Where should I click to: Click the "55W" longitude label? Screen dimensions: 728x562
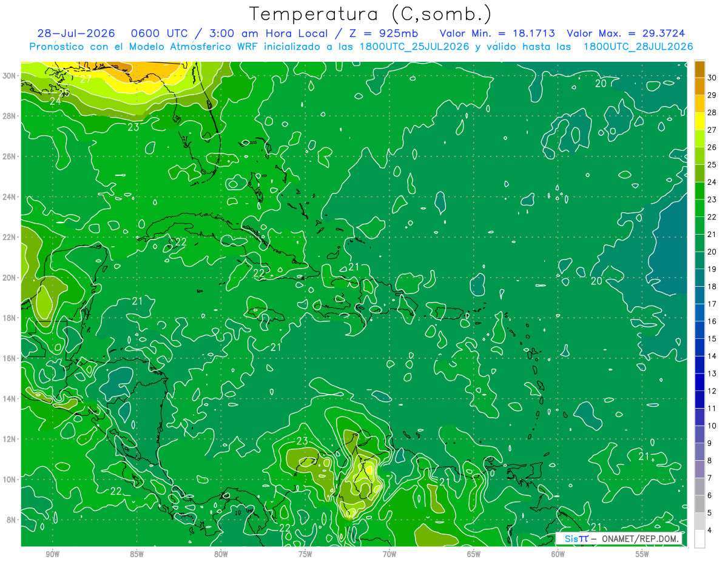tap(642, 554)
